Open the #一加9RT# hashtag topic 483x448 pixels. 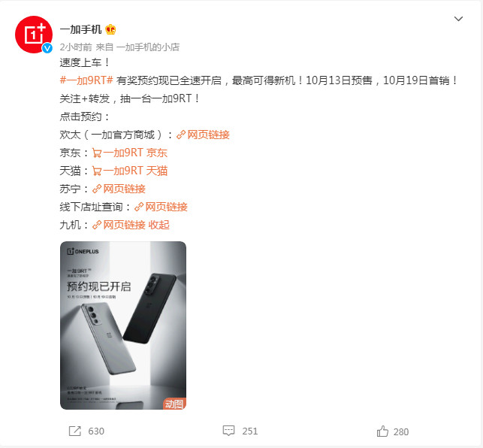86,80
